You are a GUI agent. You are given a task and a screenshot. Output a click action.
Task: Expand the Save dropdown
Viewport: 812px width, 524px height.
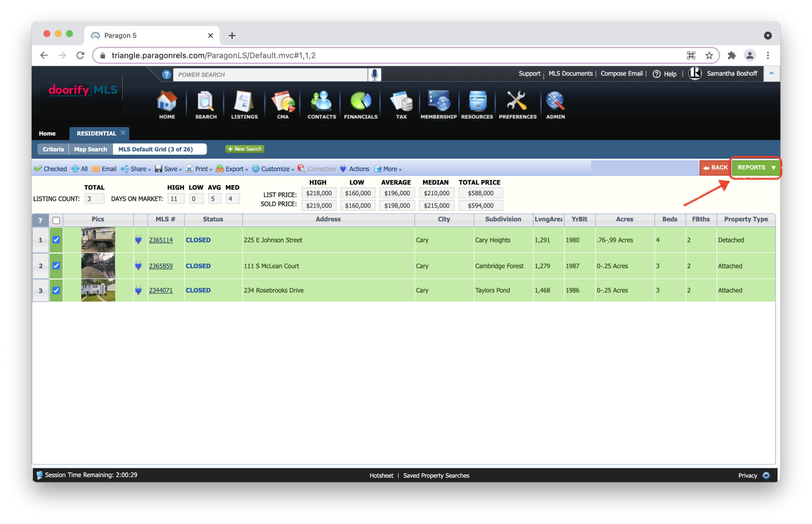pos(168,169)
